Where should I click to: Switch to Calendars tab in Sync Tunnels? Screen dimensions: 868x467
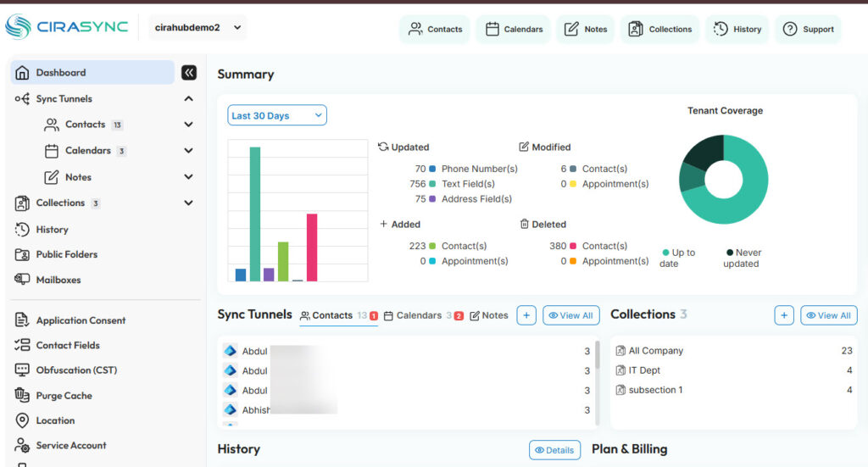point(424,315)
